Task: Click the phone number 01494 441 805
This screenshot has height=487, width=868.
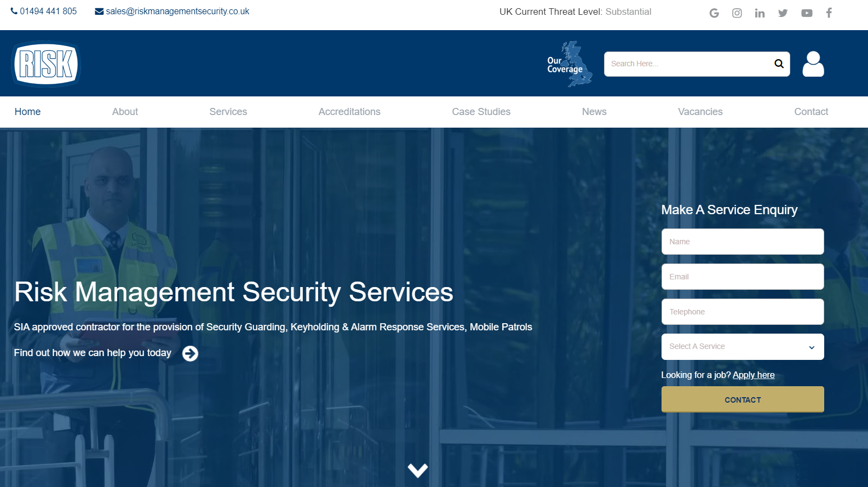Action: 48,12
